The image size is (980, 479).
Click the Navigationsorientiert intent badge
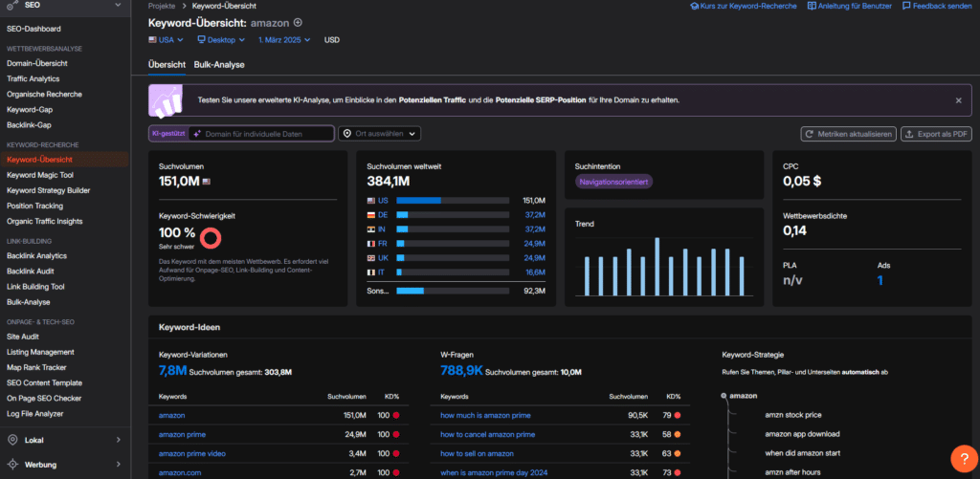pos(614,183)
